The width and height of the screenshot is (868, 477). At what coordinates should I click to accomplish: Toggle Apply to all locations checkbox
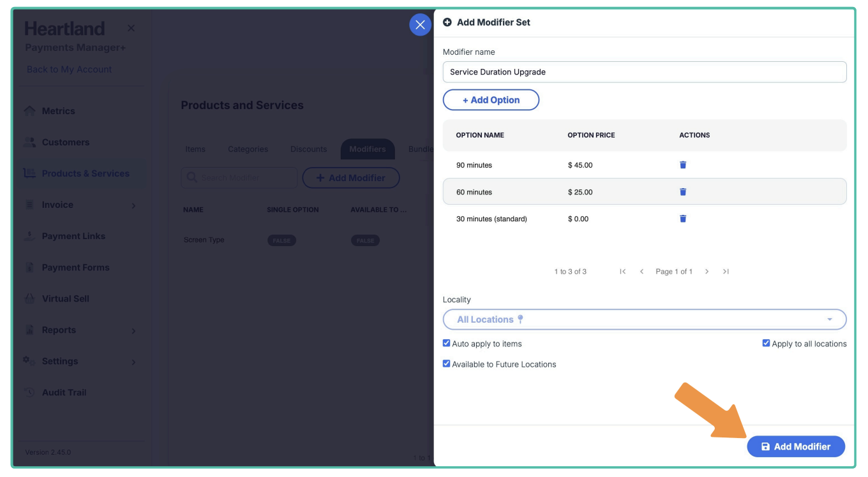tap(766, 343)
